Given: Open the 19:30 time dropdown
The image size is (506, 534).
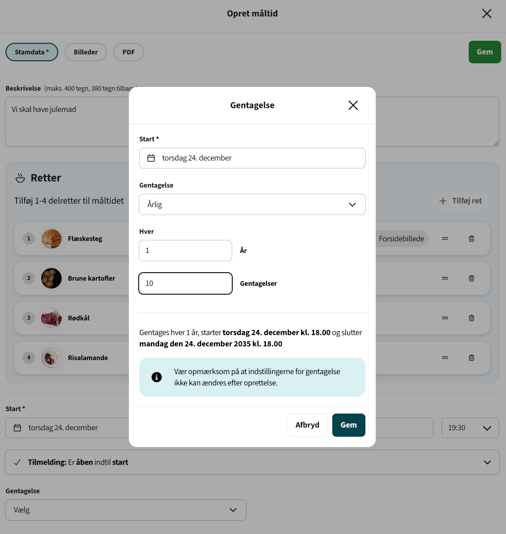Looking at the screenshot, I should click(470, 428).
